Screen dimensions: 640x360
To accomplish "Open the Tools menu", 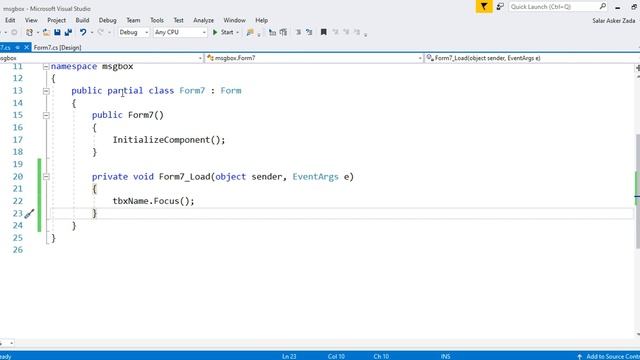I will tap(157, 20).
